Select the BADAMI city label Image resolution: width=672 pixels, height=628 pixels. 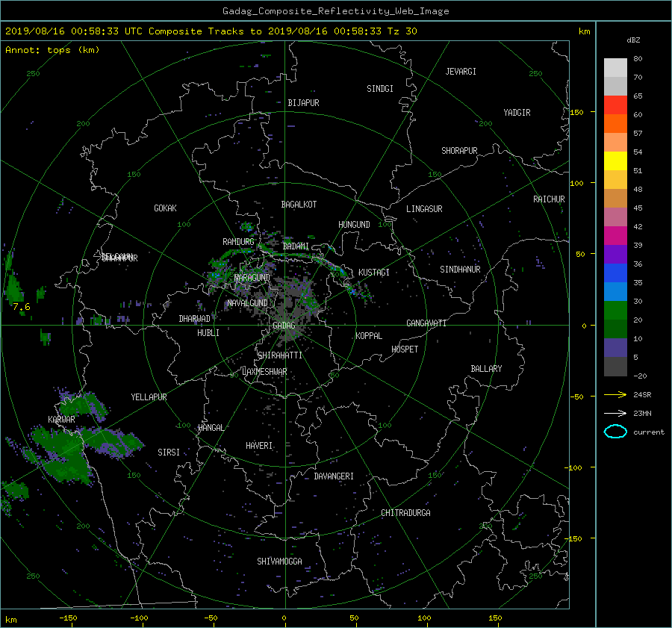(x=296, y=246)
